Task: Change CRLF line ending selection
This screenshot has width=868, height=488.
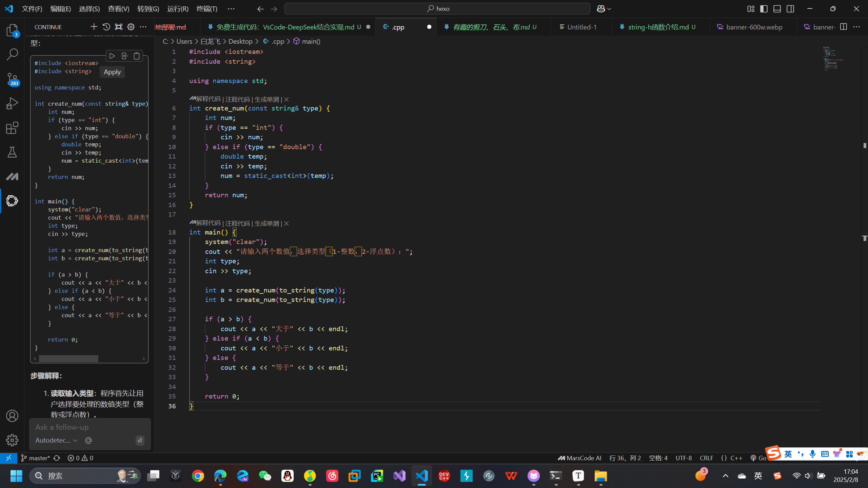Action: pyautogui.click(x=706, y=458)
